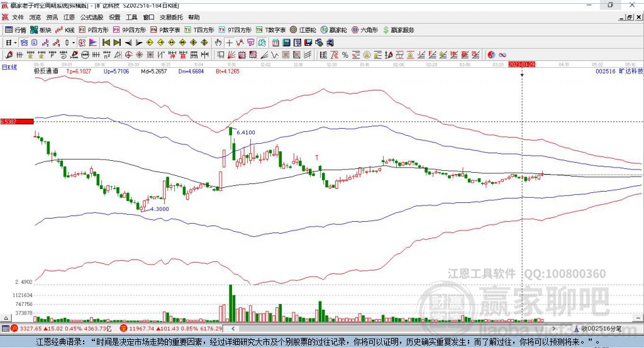Open the P四方形 tool

tap(94, 30)
